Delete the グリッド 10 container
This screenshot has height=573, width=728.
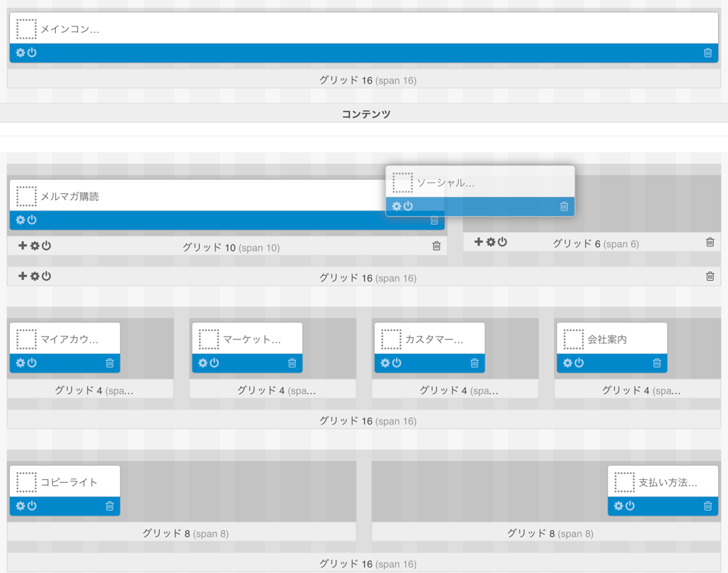tap(436, 246)
